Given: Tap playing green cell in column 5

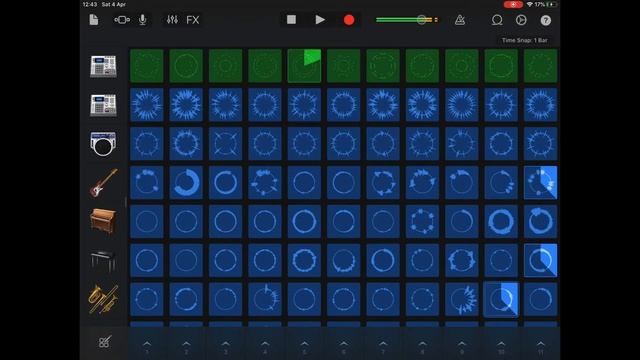Looking at the screenshot, I should click(x=304, y=66).
